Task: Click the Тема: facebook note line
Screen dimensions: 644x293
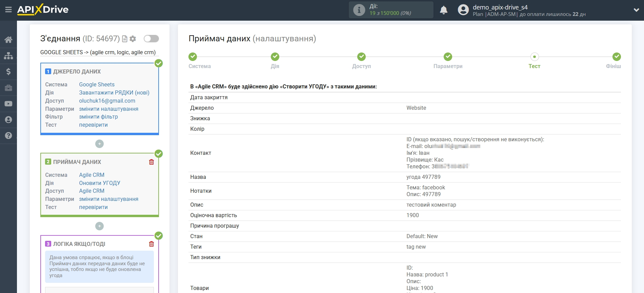Action: point(426,187)
